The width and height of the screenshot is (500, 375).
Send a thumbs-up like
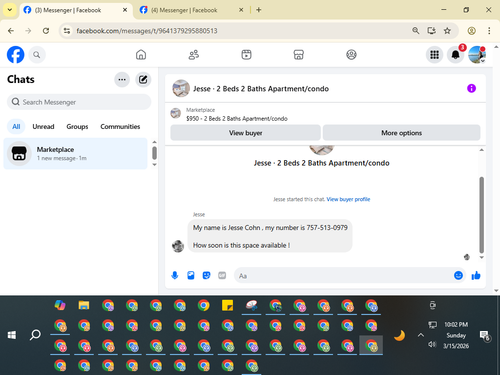pyautogui.click(x=476, y=275)
